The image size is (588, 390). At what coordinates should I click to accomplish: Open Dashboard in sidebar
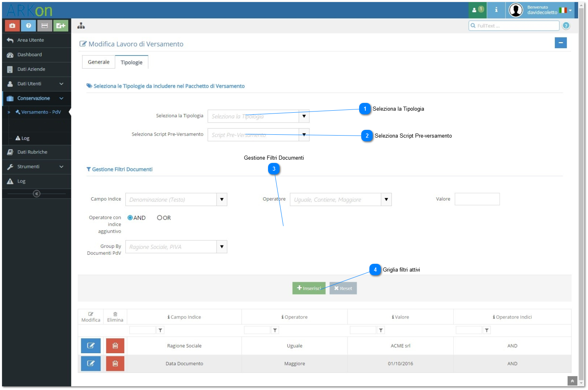pos(36,55)
